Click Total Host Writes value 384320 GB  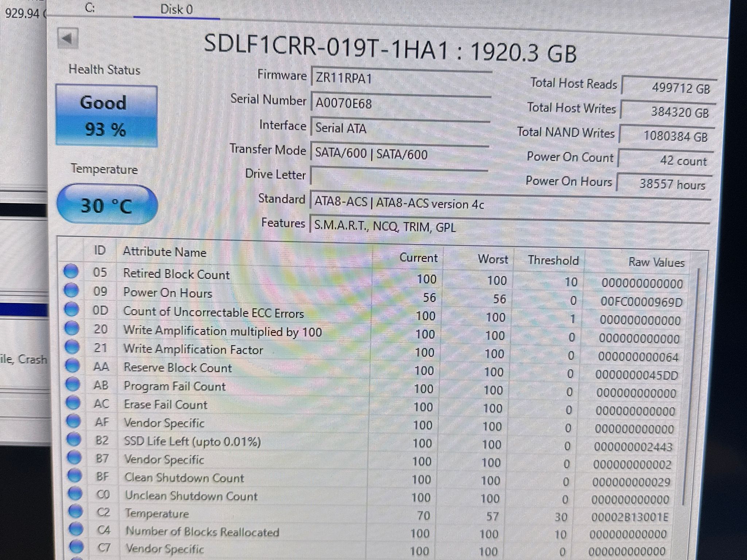click(x=668, y=112)
